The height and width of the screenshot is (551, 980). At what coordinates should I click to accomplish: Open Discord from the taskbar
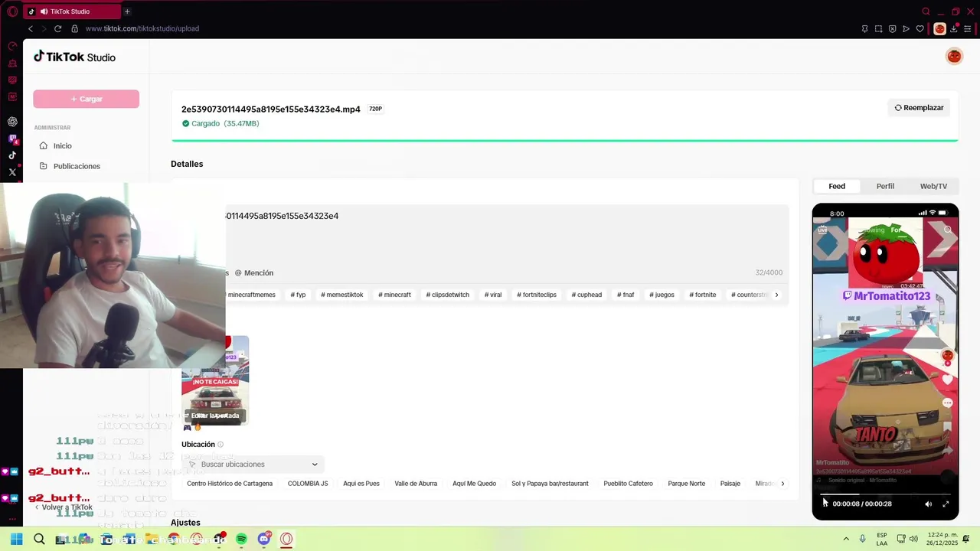(x=264, y=539)
